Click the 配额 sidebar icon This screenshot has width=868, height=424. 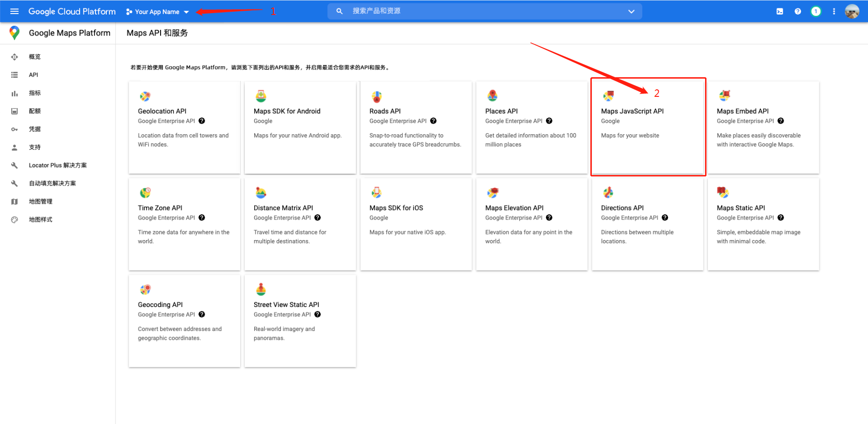(15, 111)
